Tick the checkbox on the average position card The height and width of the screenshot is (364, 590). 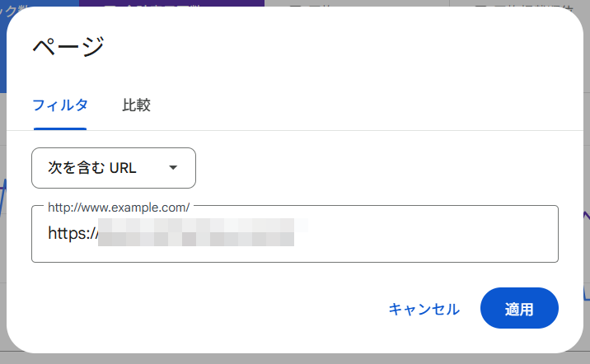pos(480,5)
